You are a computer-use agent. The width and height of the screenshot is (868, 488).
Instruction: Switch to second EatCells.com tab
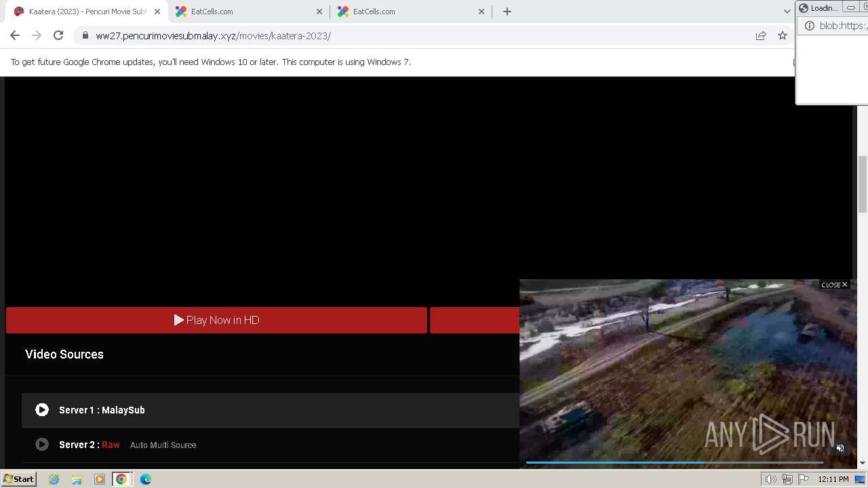(411, 12)
